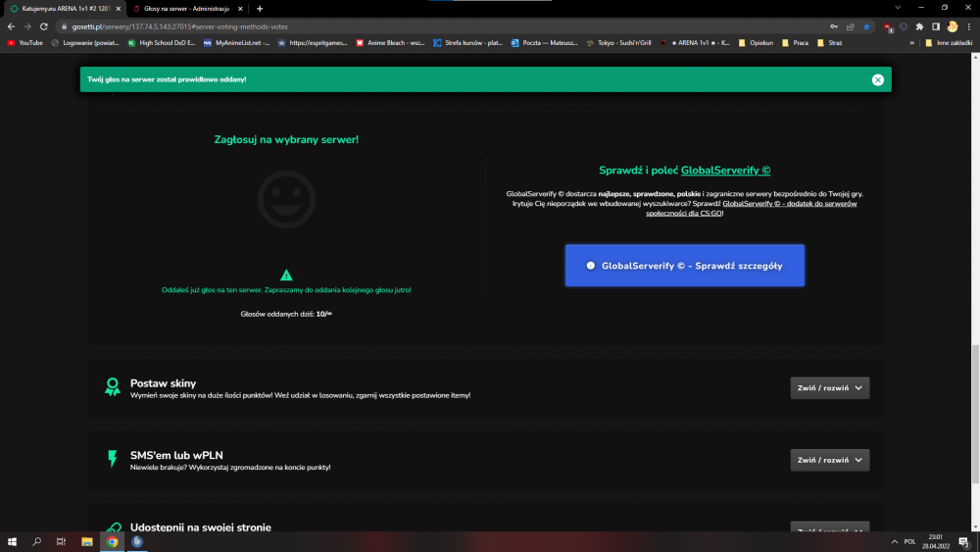
Task: Switch to Katujemy.eu ARENA 1v1 tab
Action: pos(65,9)
